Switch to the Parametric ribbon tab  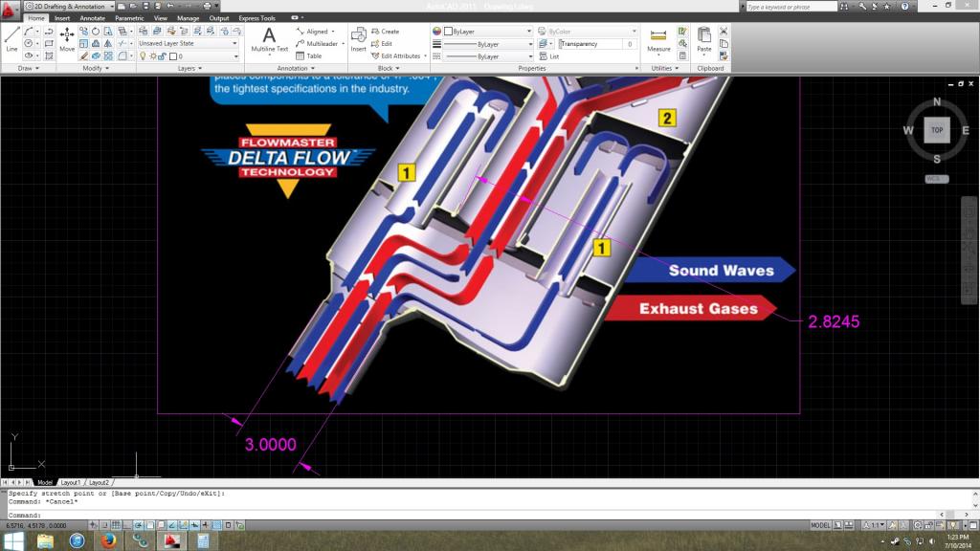click(x=129, y=18)
